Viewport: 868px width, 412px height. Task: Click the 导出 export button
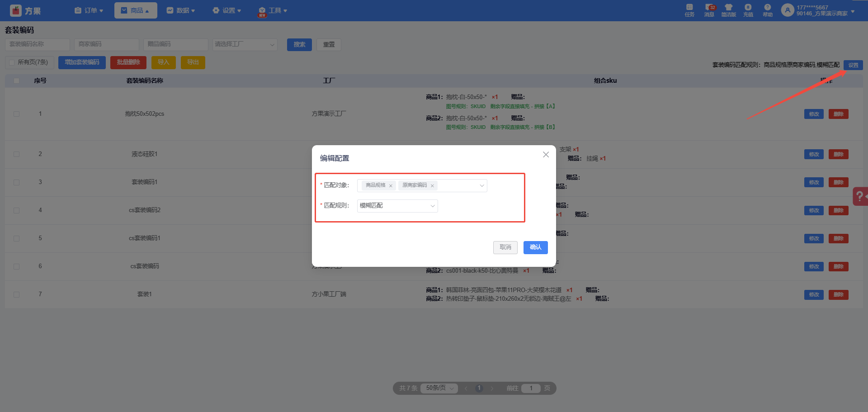tap(193, 62)
